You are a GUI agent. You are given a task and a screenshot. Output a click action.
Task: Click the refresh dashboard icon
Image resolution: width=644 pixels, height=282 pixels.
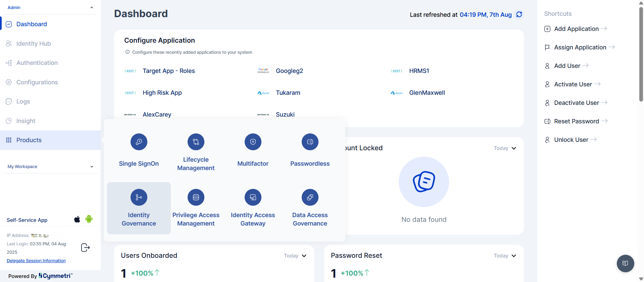click(519, 14)
